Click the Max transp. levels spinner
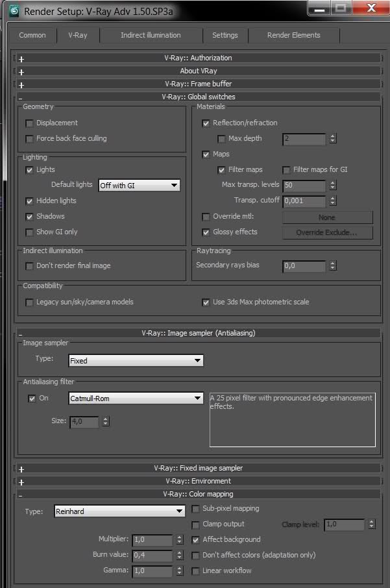Image resolution: width=390 pixels, height=588 pixels. point(333,185)
